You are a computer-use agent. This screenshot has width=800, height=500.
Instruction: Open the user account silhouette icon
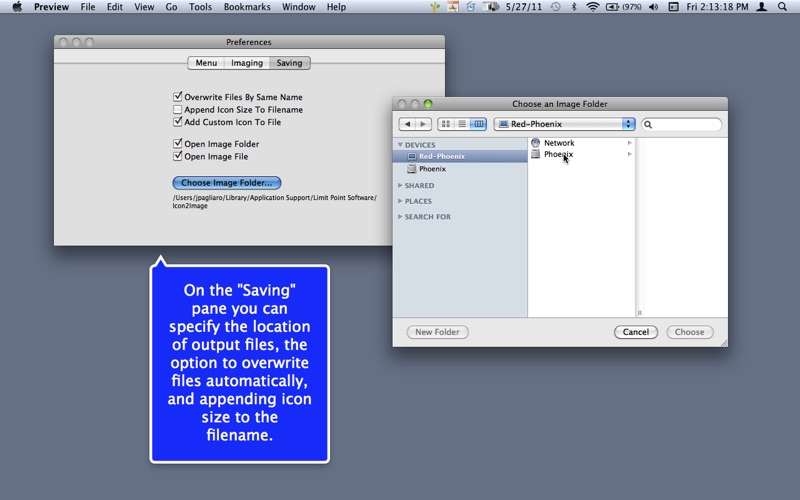(761, 7)
